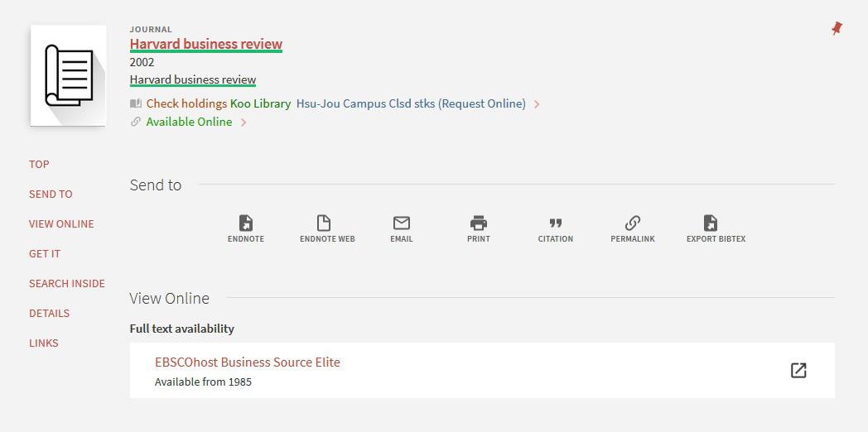
Task: Select Get It in the side menu
Action: [45, 253]
